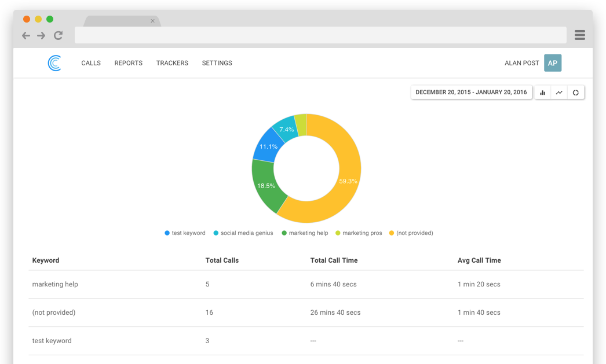Click the AP user avatar
The width and height of the screenshot is (606, 364).
(553, 63)
